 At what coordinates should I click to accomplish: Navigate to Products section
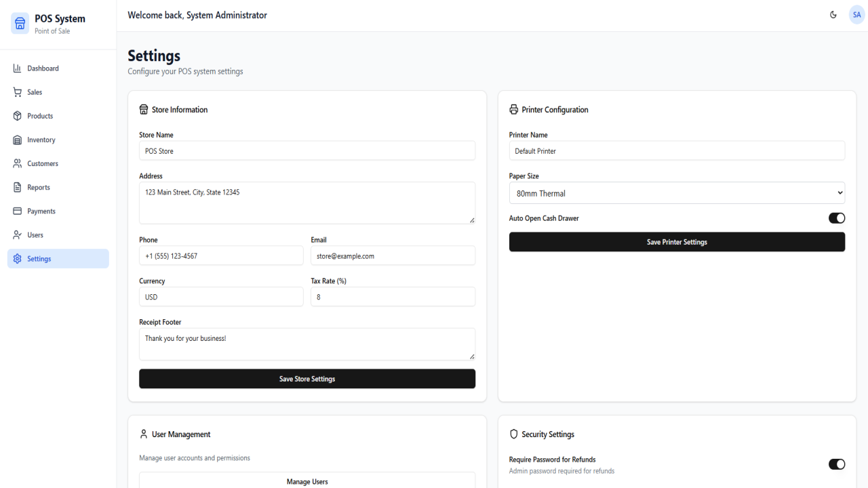pos(58,116)
